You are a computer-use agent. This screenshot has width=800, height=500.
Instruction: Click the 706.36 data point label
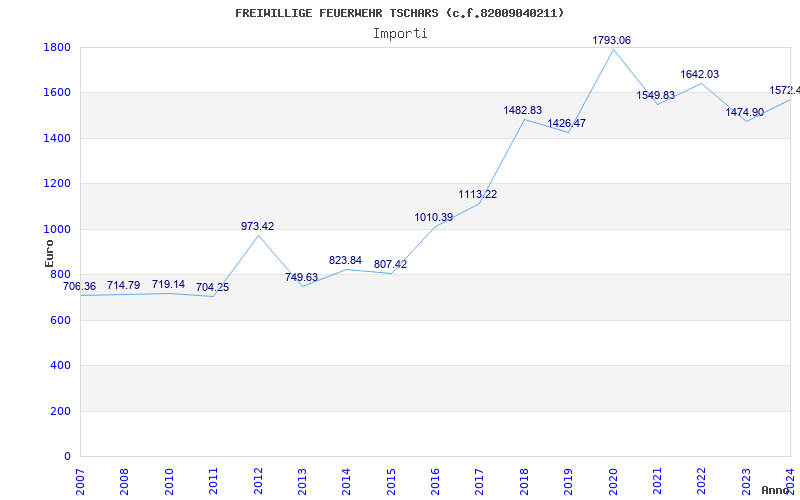point(80,287)
